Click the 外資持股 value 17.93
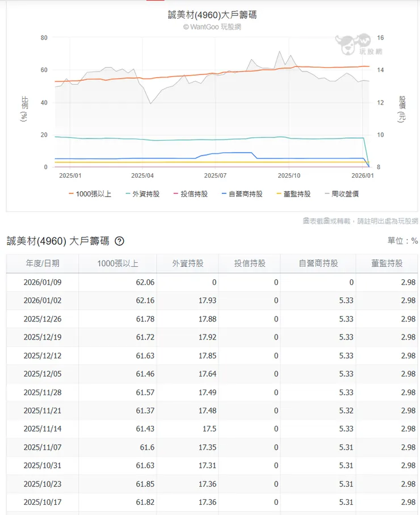The image size is (420, 515). [x=207, y=300]
